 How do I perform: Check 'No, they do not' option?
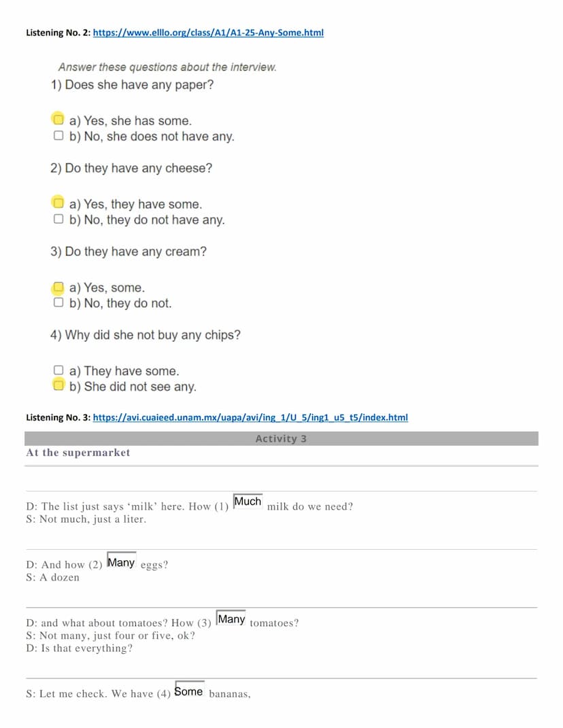click(58, 302)
